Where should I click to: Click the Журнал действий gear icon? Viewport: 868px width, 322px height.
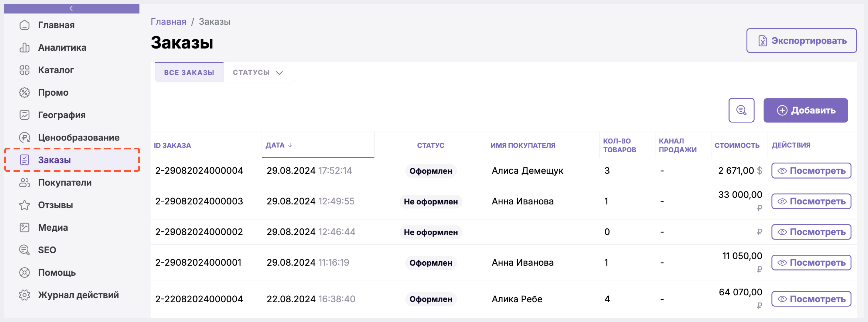pos(24,295)
